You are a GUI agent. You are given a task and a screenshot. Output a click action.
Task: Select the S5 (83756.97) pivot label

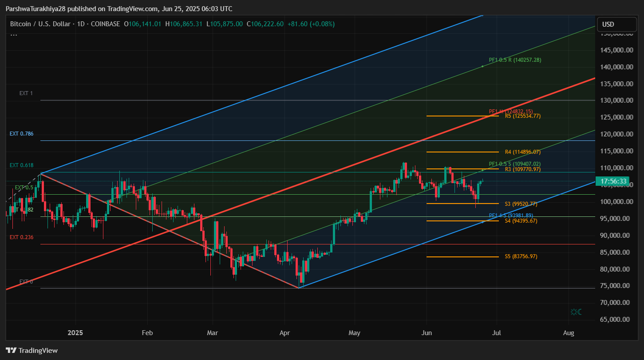point(521,257)
